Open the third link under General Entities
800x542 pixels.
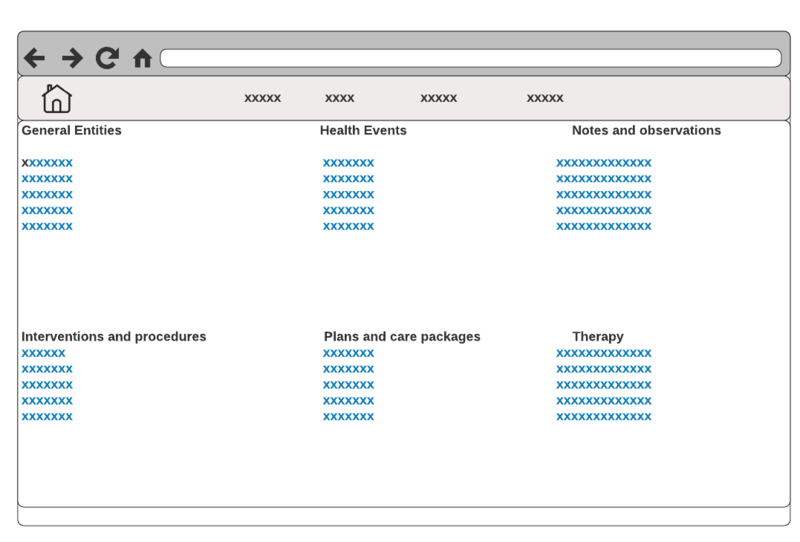[47, 194]
